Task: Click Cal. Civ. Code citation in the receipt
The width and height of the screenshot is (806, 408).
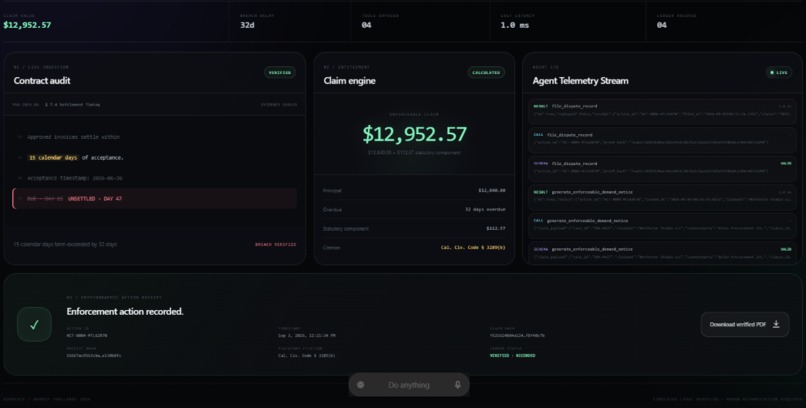Action: 306,356
